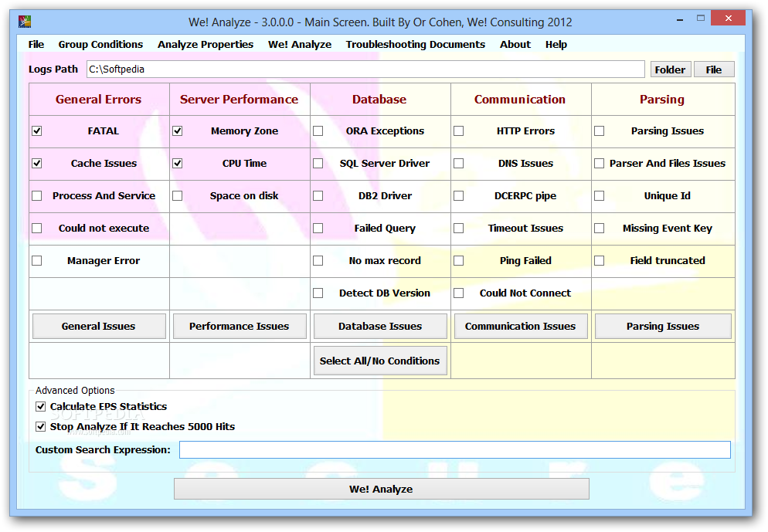Disable Stop Analyze If It Reaches 5000 Hits
This screenshot has height=532, width=768.
coord(41,427)
